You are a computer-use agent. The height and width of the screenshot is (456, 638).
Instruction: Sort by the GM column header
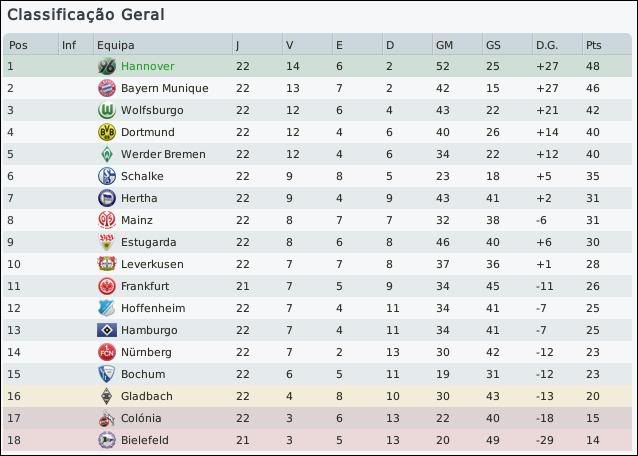coord(445,45)
